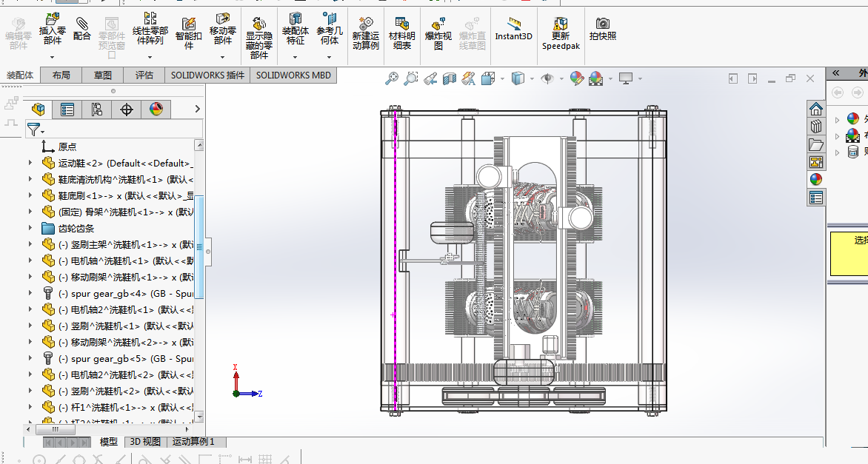The width and height of the screenshot is (868, 464).
Task: Open DisplayManager color ball tab in left panel
Action: (x=156, y=110)
